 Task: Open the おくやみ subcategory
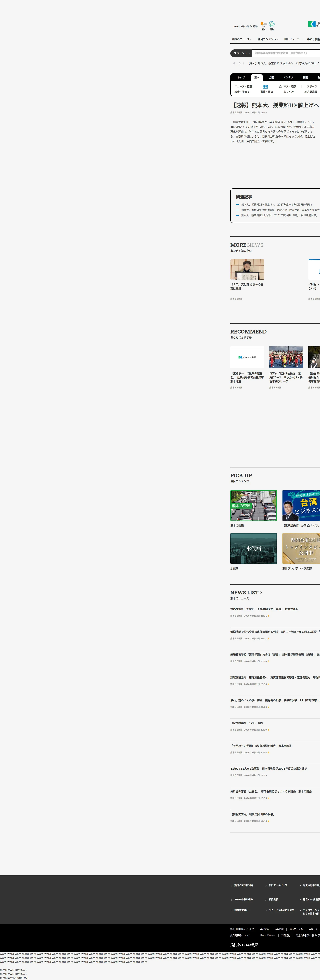tap(289, 92)
